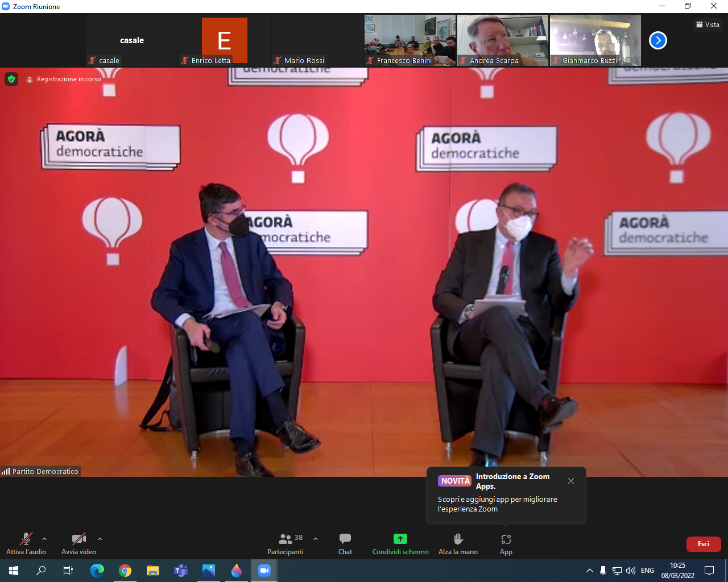Dismiss the Zoom Apps notification
Image resolution: width=728 pixels, height=582 pixels.
pos(571,481)
